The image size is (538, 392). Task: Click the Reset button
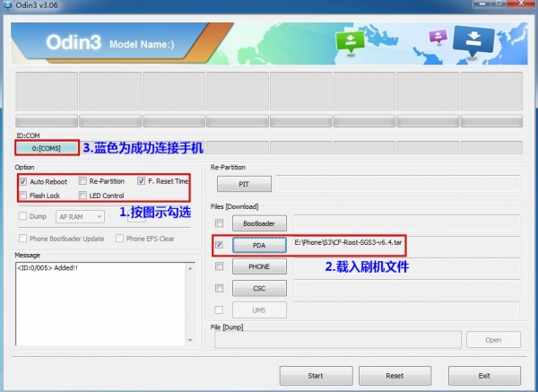395,376
